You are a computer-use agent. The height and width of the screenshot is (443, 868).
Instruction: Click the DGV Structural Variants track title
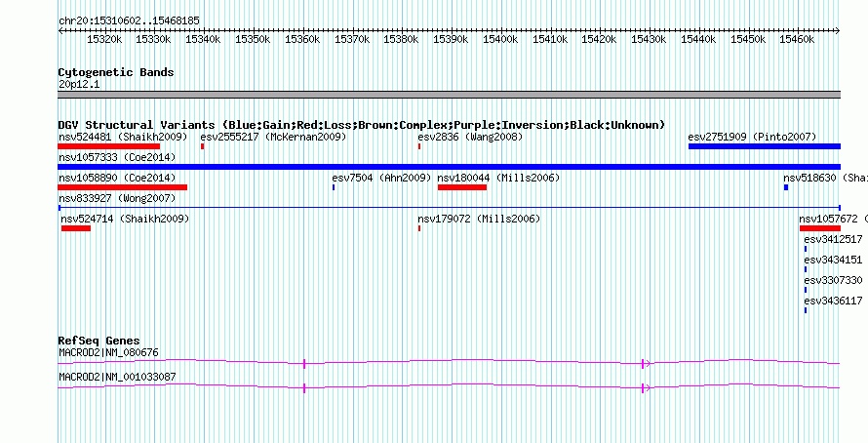[362, 125]
